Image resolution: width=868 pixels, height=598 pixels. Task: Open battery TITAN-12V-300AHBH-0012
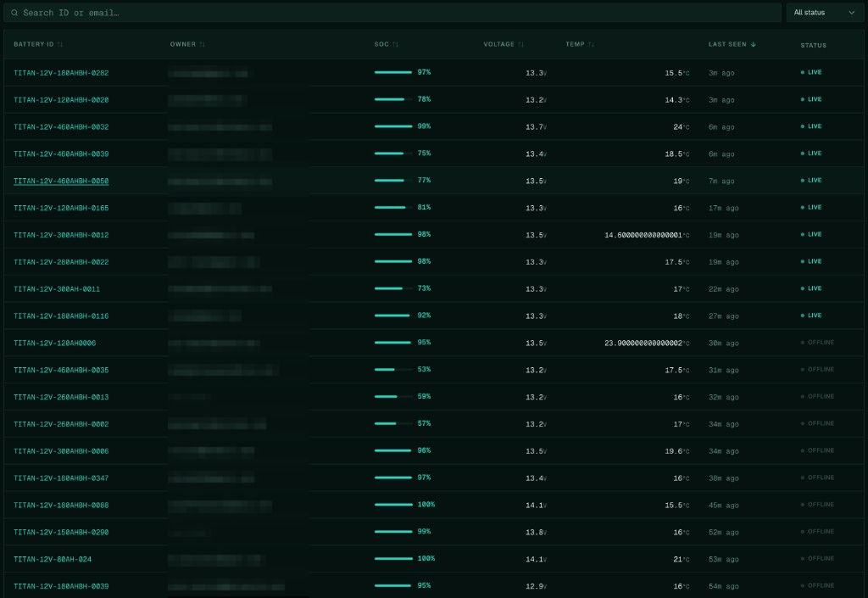tap(61, 235)
